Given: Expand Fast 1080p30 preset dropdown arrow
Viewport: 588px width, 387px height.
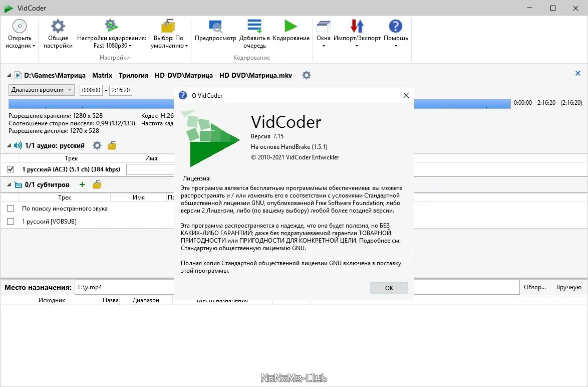Looking at the screenshot, I should coord(130,46).
